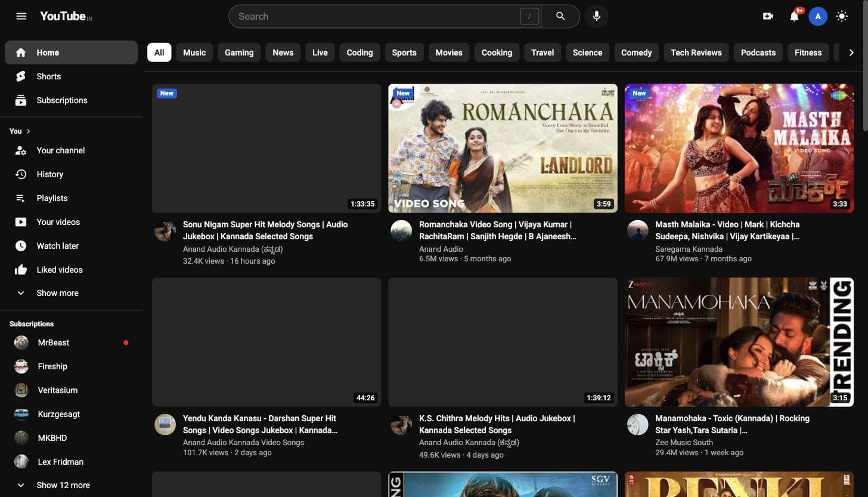This screenshot has height=497, width=868.
Task: Open the Romanchaka video thumbnail
Action: 503,148
